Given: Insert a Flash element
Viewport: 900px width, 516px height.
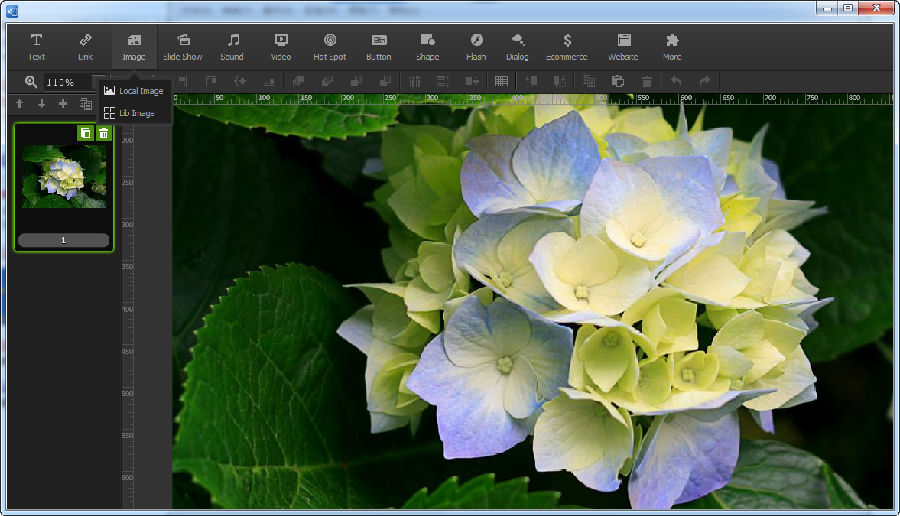Looking at the screenshot, I should pyautogui.click(x=477, y=46).
